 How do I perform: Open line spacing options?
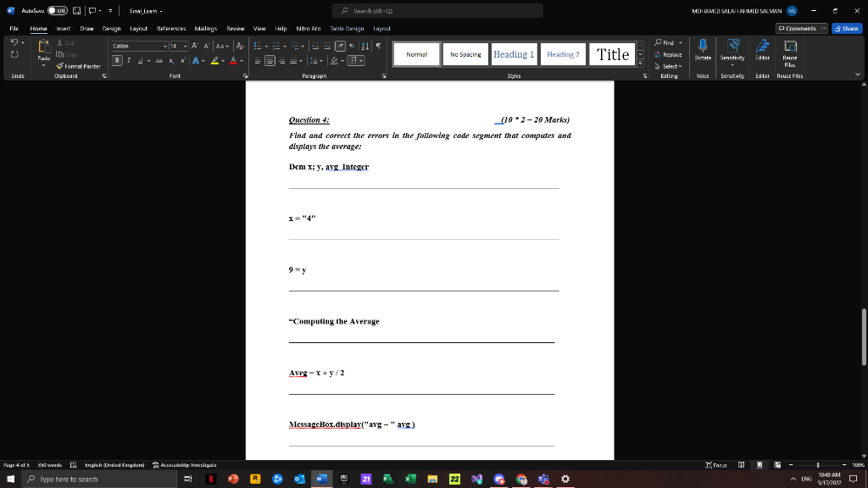point(316,61)
